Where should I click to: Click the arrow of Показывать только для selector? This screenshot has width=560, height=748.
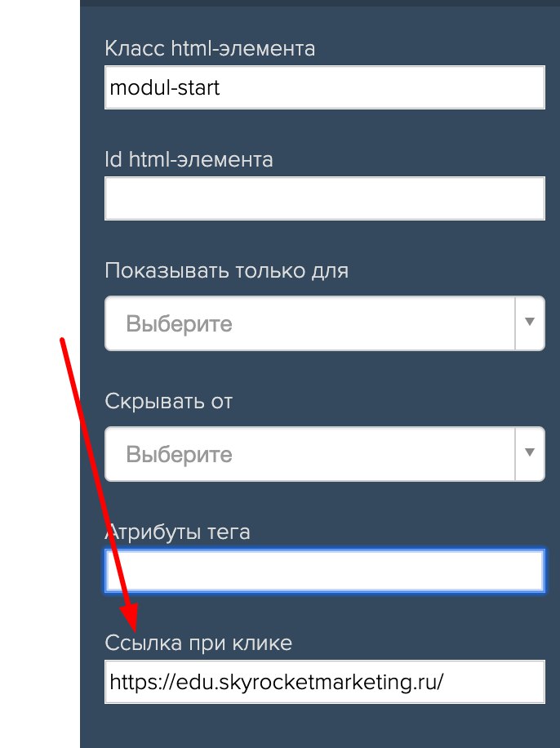coord(530,322)
